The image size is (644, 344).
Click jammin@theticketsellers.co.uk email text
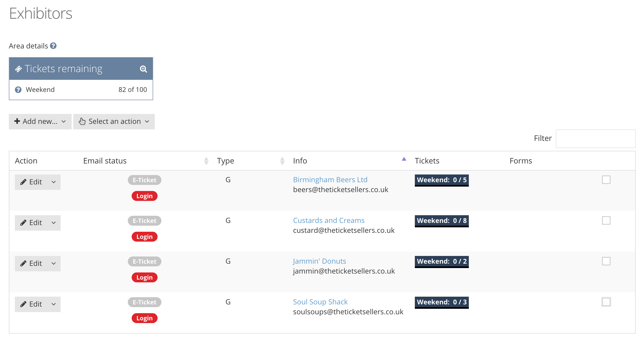[x=344, y=271]
